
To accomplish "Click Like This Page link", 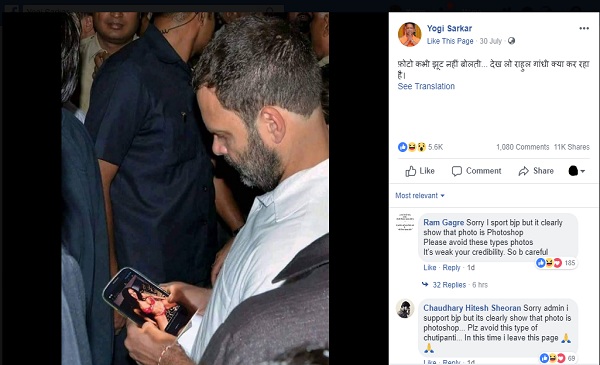I will tap(450, 41).
